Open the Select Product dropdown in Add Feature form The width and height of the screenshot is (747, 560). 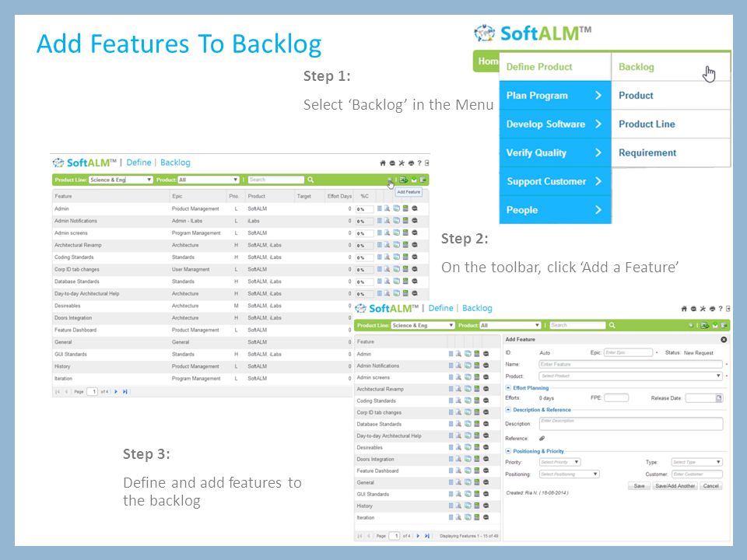[x=631, y=376]
